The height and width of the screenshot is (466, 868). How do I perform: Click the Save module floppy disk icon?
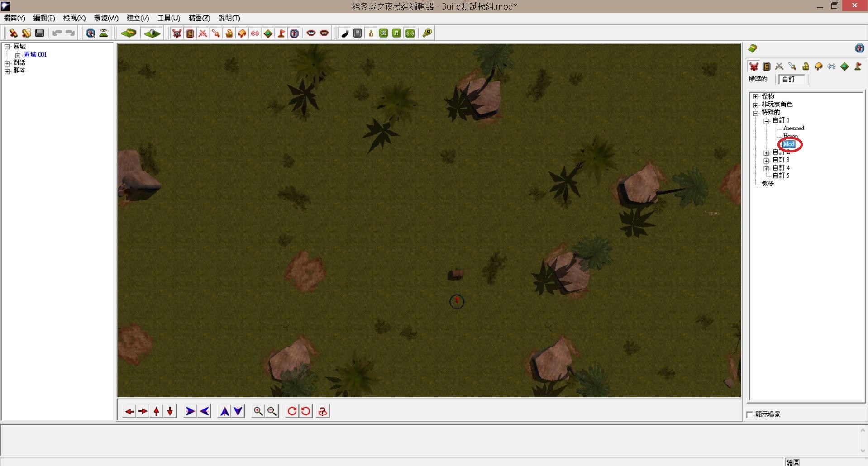[40, 33]
